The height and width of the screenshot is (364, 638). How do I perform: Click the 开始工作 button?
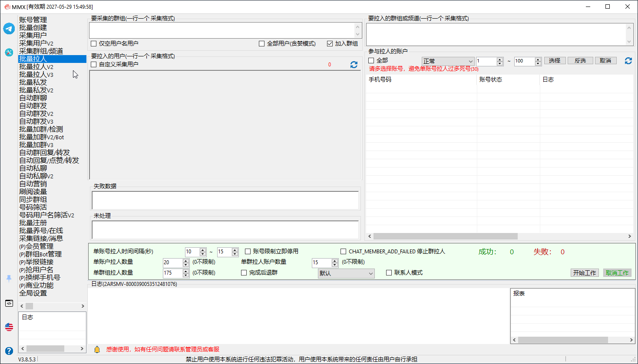585,273
